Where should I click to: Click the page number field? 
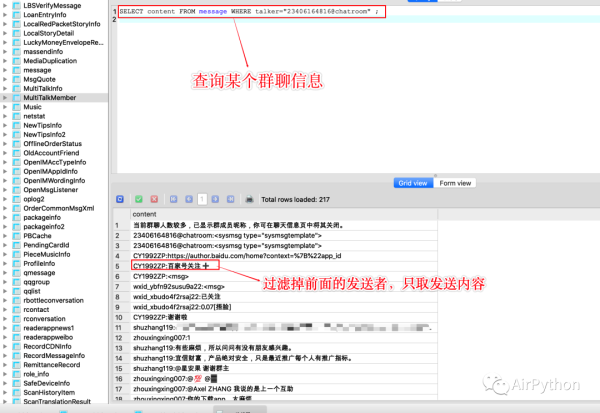pos(202,199)
